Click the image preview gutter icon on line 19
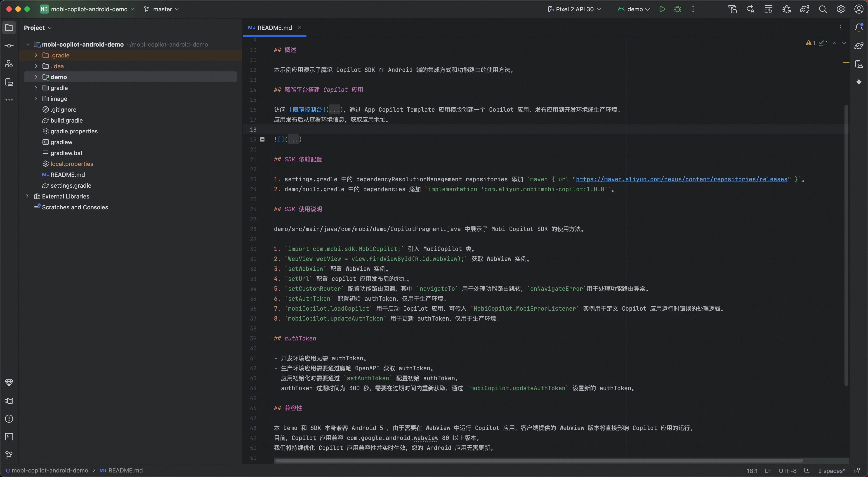The image size is (868, 477). pyautogui.click(x=262, y=139)
